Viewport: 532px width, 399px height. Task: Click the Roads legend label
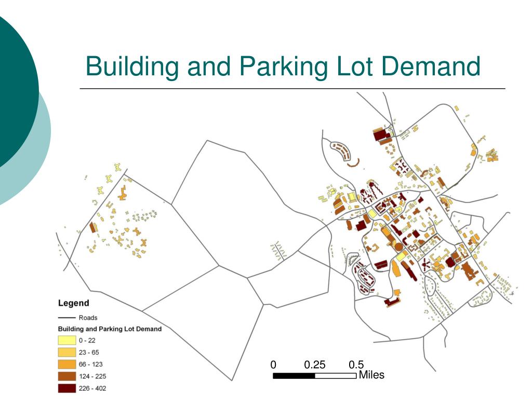click(88, 318)
